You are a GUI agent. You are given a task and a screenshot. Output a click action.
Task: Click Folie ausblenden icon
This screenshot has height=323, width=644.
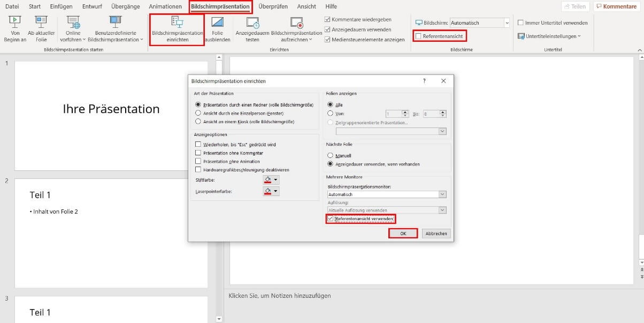[x=217, y=29]
